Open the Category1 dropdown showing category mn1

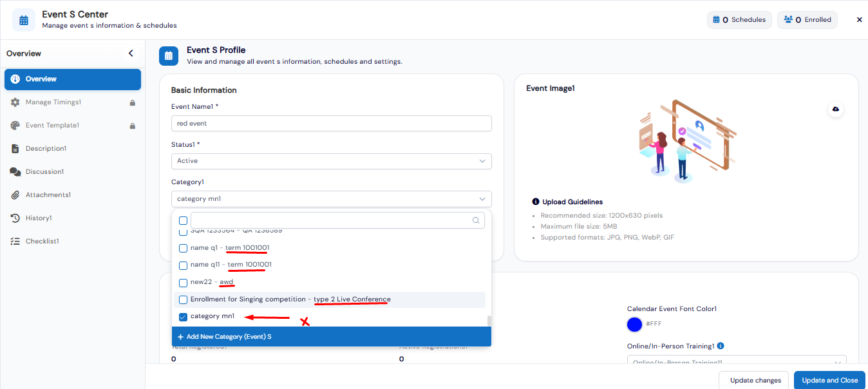click(x=332, y=199)
